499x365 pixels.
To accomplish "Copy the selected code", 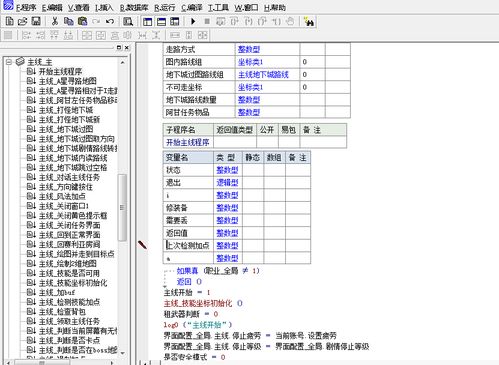I will [x=69, y=22].
